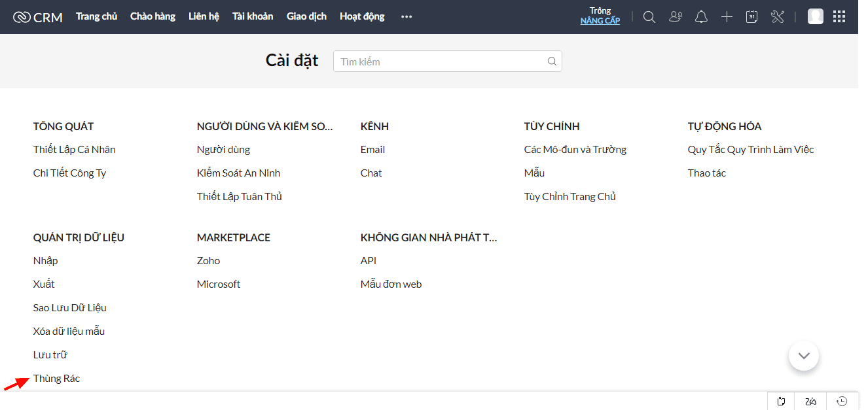Click the wrench and screwdriver setup icon
This screenshot has height=410, width=868.
click(x=778, y=17)
